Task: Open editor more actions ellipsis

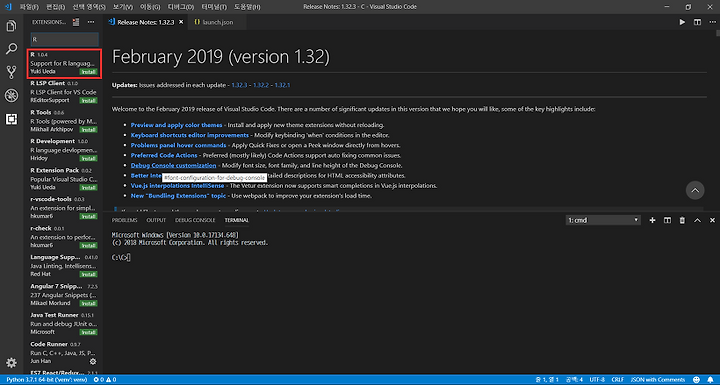Action: click(712, 22)
